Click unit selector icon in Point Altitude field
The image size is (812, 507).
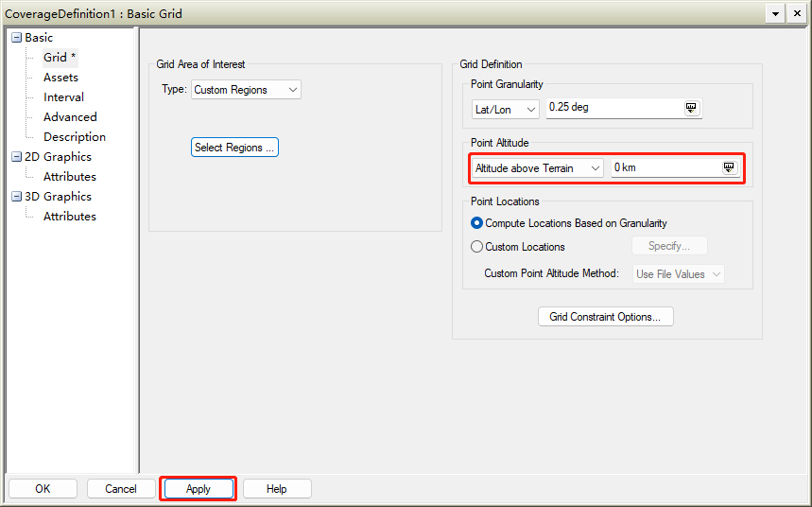(x=729, y=167)
